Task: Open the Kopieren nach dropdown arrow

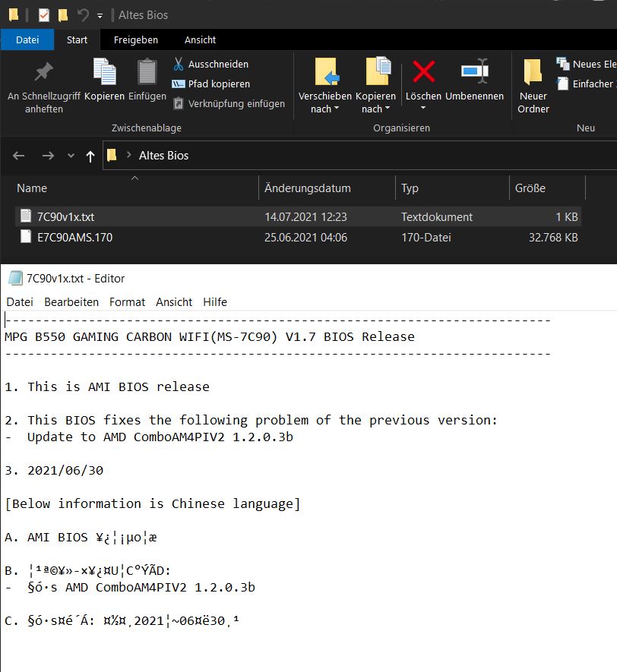Action: (x=388, y=108)
